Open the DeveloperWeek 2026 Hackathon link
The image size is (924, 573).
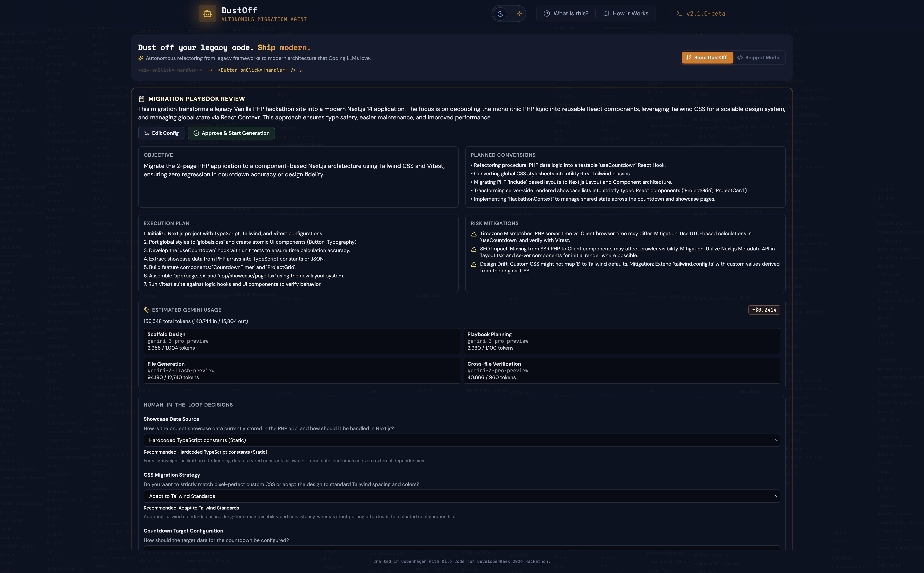coord(512,561)
